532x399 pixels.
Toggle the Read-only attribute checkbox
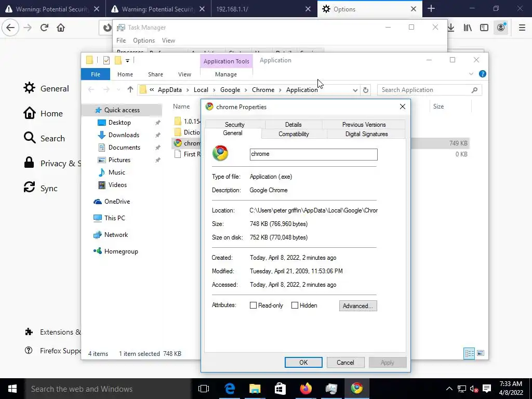tap(253, 305)
